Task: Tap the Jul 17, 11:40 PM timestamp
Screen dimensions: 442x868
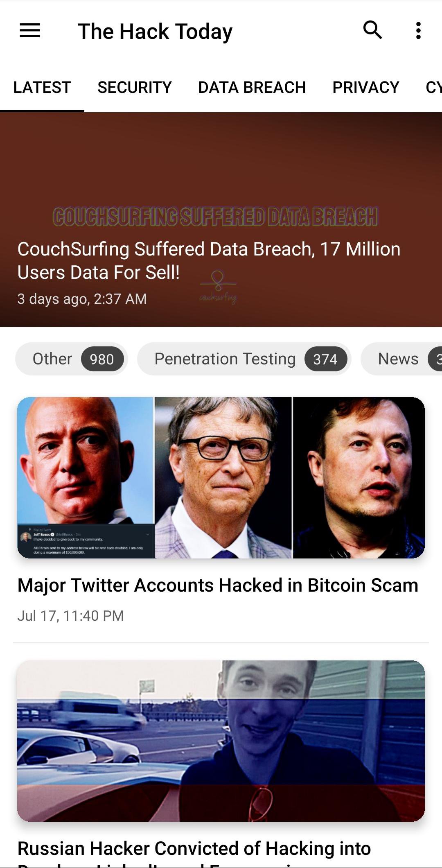Action: pyautogui.click(x=70, y=616)
